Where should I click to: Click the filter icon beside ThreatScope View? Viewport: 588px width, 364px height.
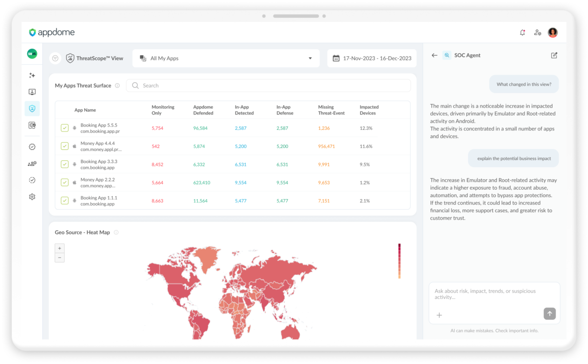coord(55,58)
